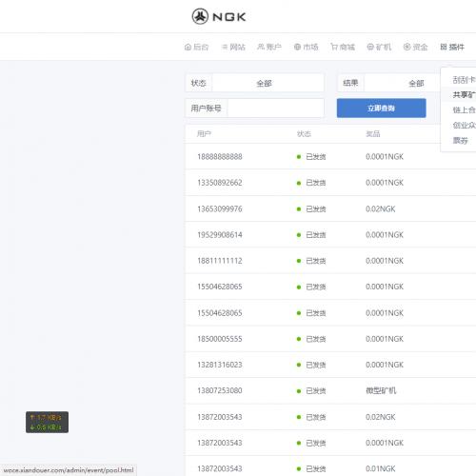The height and width of the screenshot is (476, 476).
Task: Choose the 创业众 entry in the dropdown
Action: [464, 125]
